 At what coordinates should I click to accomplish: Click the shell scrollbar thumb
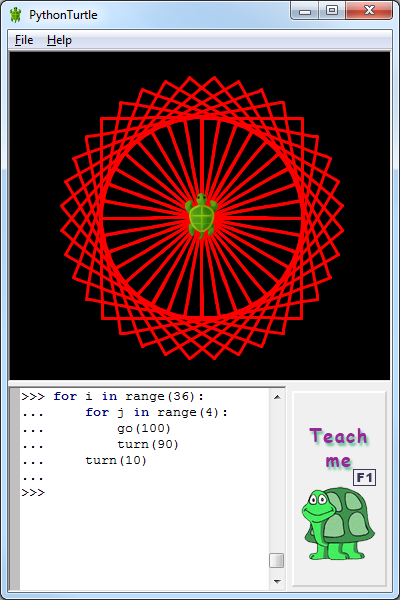click(x=277, y=561)
